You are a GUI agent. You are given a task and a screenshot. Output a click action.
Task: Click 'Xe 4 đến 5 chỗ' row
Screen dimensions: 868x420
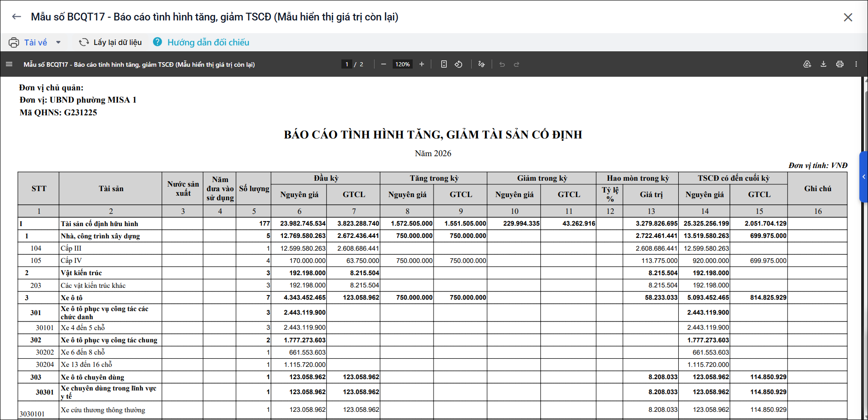click(x=432, y=327)
